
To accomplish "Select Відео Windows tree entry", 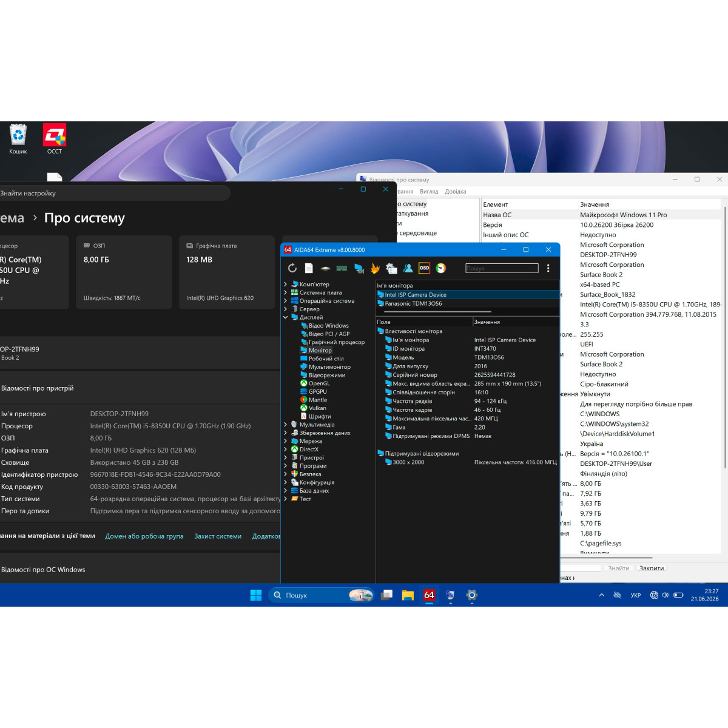I will point(328,326).
